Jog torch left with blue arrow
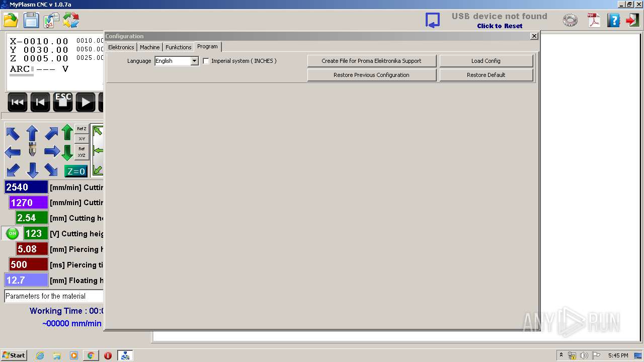 [x=13, y=151]
